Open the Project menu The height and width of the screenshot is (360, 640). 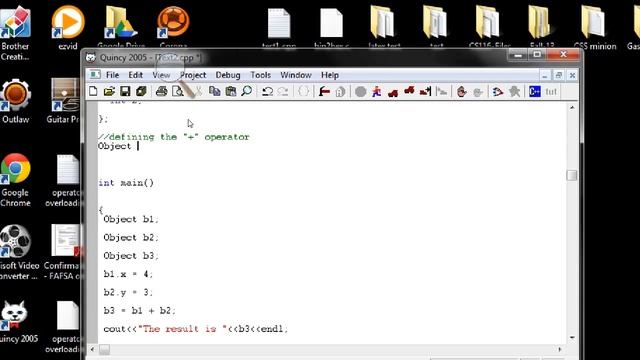pos(193,75)
